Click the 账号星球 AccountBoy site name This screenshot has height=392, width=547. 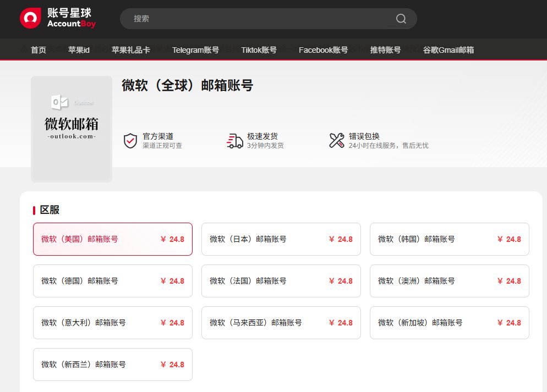click(71, 18)
